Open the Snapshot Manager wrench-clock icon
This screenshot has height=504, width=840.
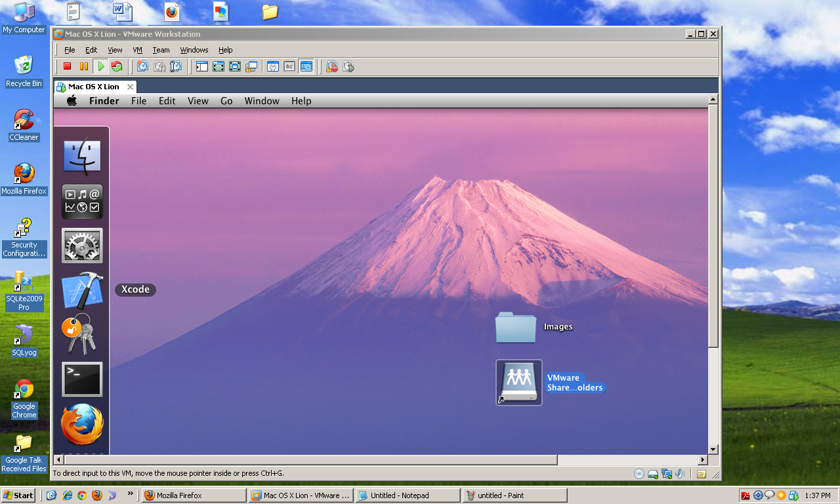click(x=176, y=66)
